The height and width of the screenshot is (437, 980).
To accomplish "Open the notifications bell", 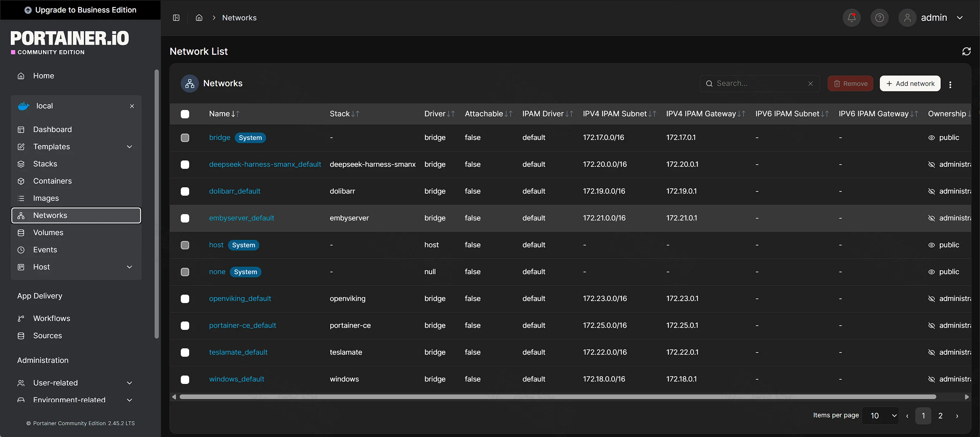I will coord(852,18).
